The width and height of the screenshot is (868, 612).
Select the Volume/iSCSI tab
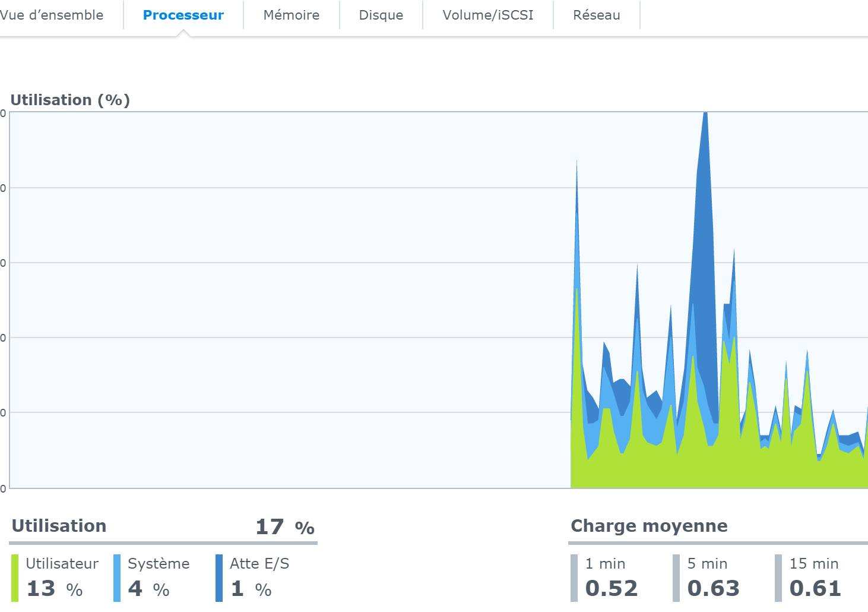click(487, 15)
